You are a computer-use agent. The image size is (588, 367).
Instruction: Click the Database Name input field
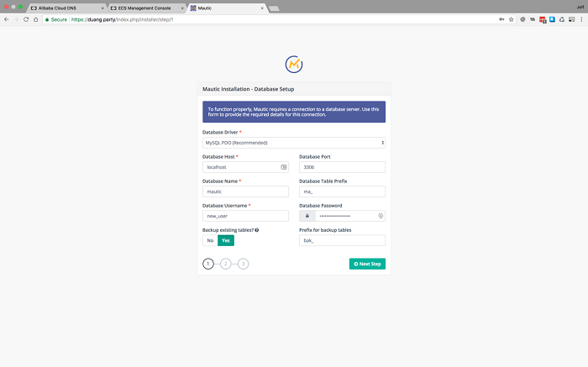coord(245,191)
